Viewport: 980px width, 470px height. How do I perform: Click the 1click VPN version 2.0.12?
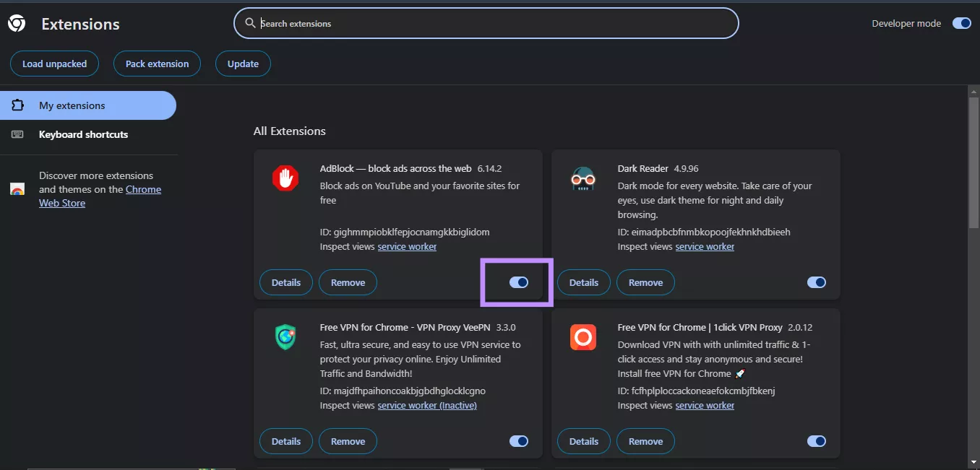(x=800, y=327)
